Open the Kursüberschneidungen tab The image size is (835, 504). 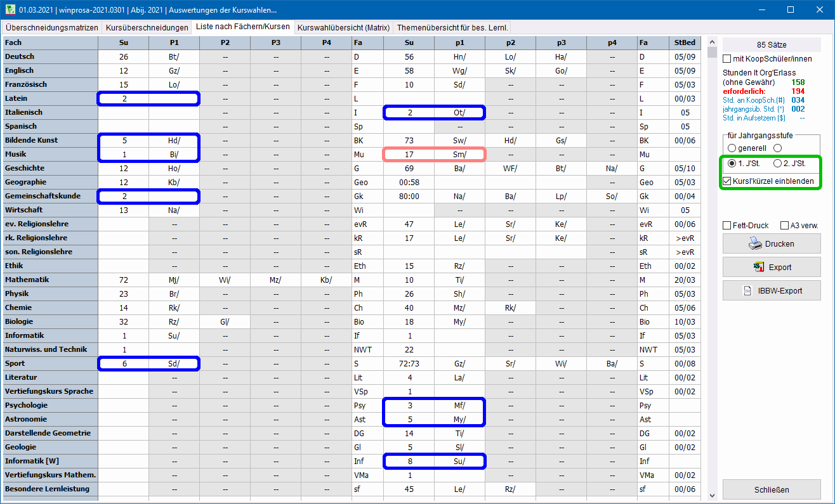pos(147,28)
